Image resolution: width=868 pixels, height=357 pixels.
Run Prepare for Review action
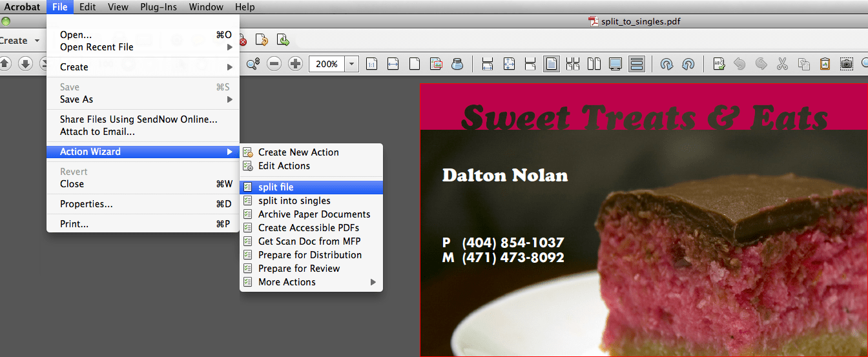(311, 269)
